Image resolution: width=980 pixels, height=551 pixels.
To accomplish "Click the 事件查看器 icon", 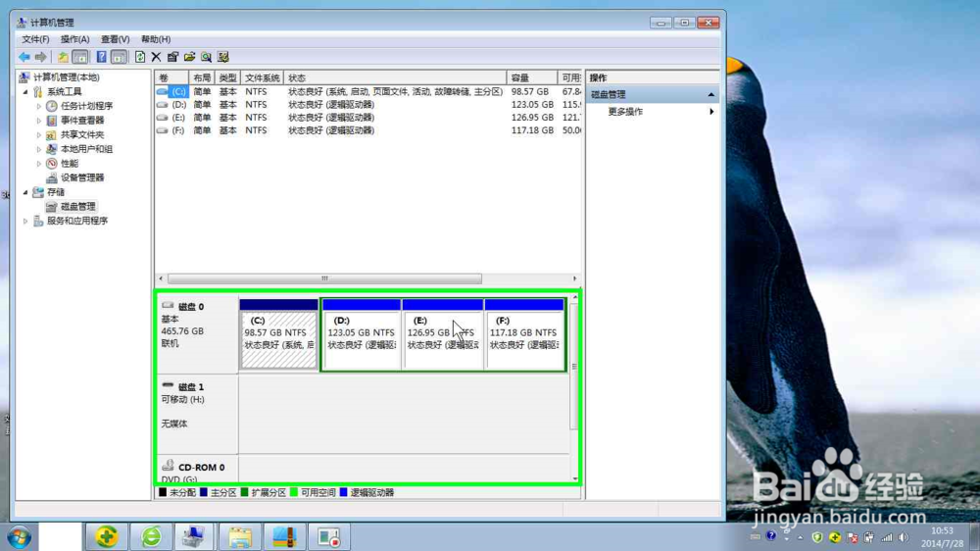I will click(52, 121).
